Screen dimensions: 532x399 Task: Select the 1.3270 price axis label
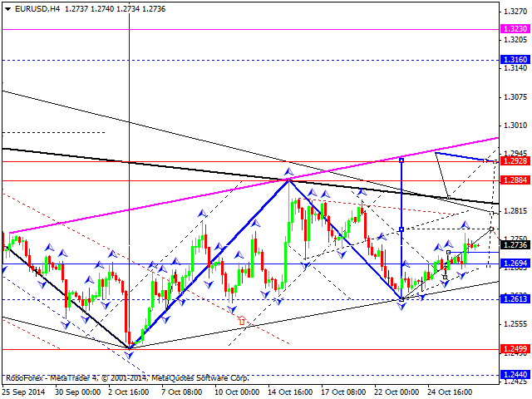515,11
